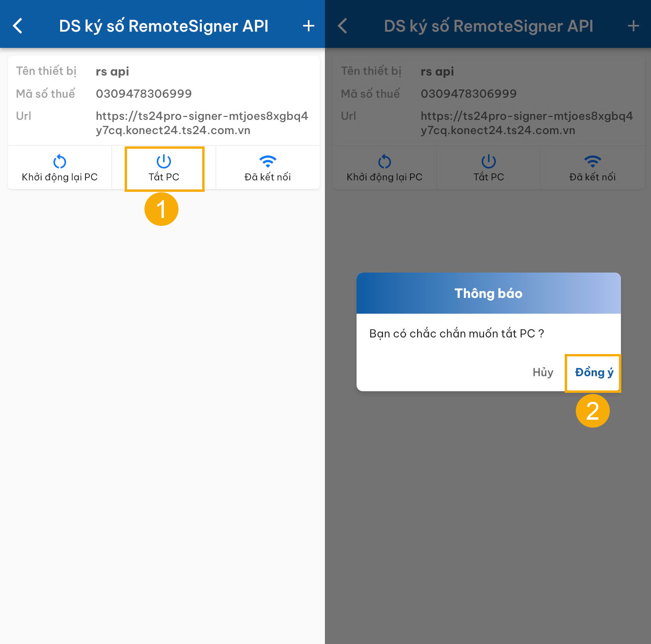
Task: Select the Url value in right dimmed screen
Action: tap(527, 123)
